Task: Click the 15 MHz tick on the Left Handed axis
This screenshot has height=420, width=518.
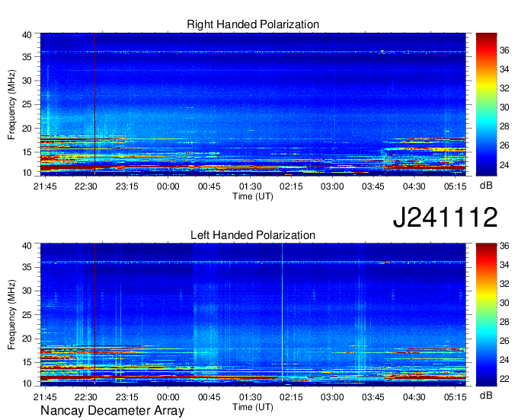Action: (x=27, y=362)
